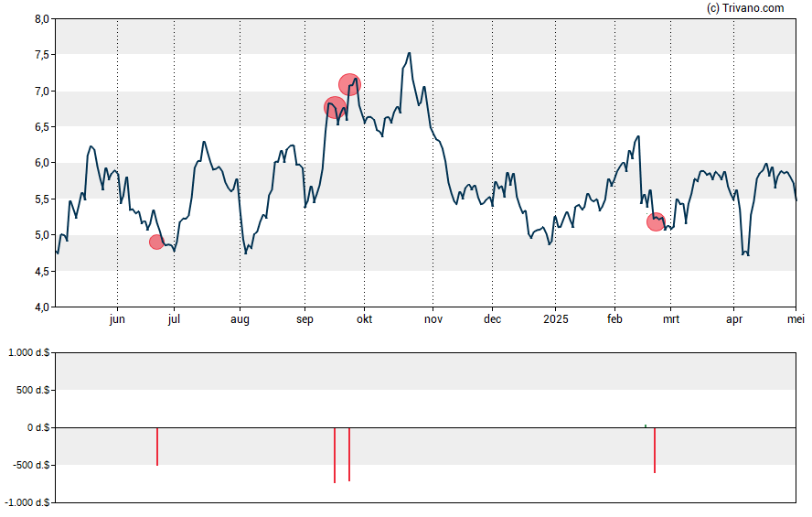Click the higher red marker in late September
This screenshot has height=517, width=812.
tap(349, 84)
